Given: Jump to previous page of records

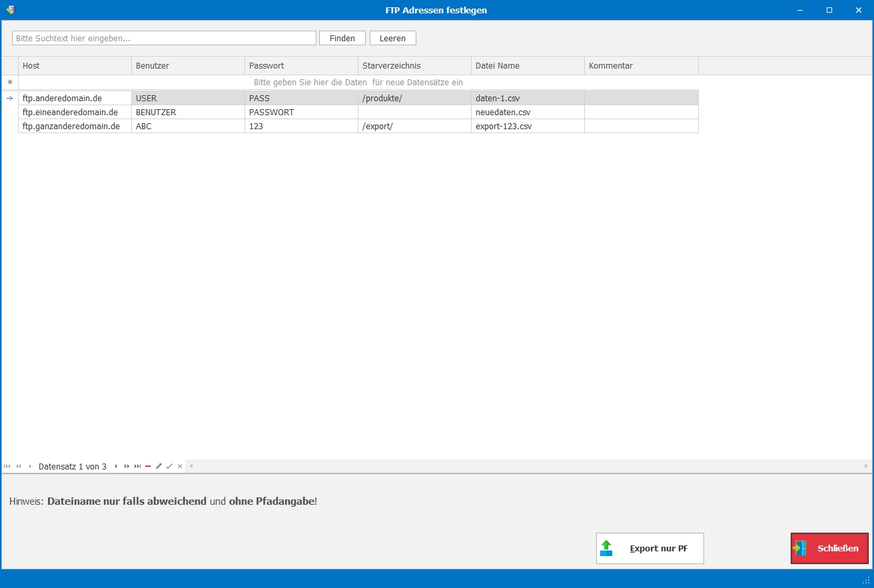Looking at the screenshot, I should point(18,466).
